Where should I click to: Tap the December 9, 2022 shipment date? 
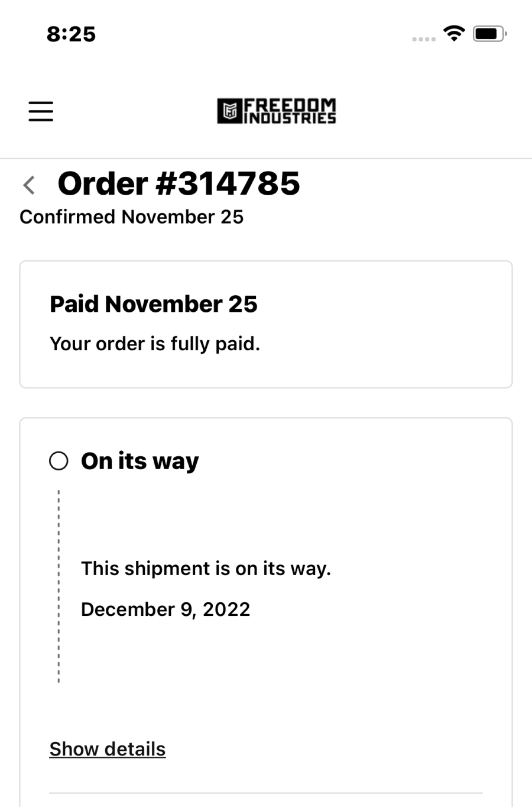click(x=166, y=609)
